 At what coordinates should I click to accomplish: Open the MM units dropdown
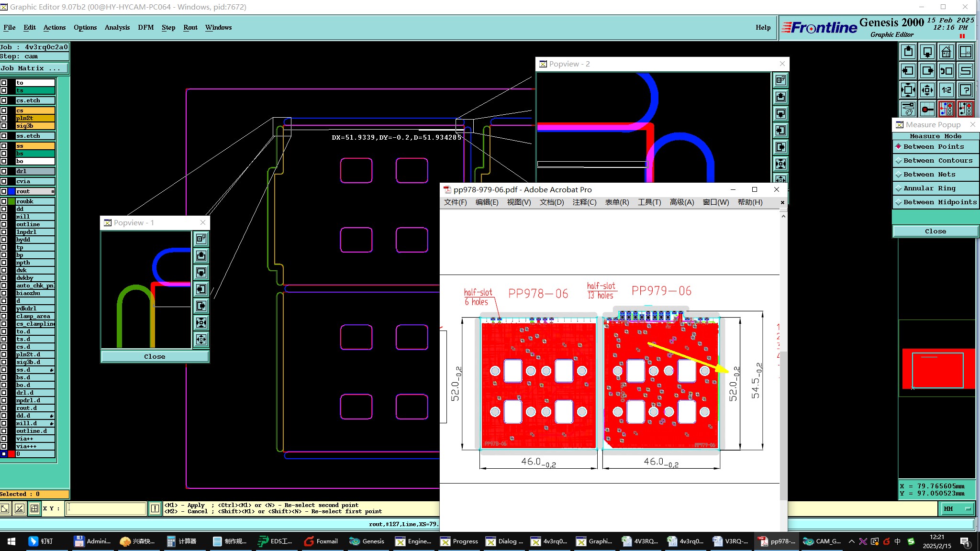point(957,509)
